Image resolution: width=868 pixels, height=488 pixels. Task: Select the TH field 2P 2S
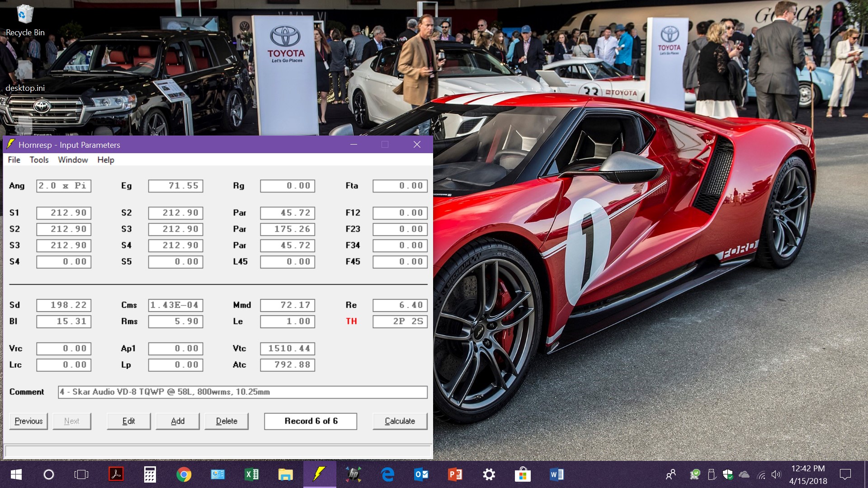click(x=400, y=321)
